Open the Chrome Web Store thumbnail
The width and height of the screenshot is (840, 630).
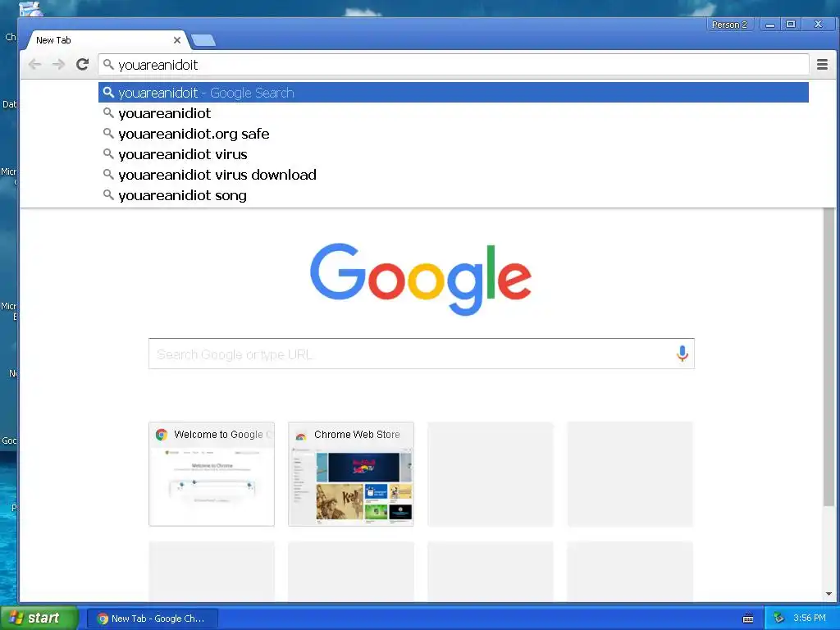tap(351, 473)
